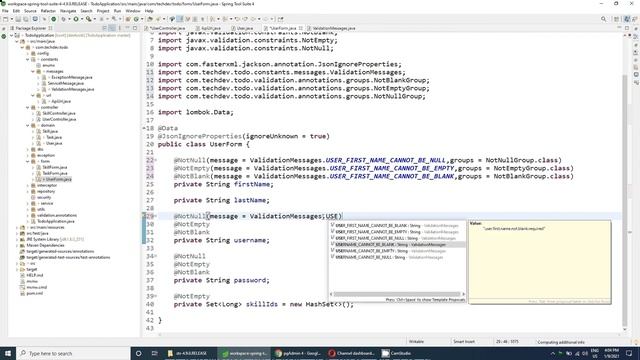This screenshot has width=640, height=360.
Task: Open Channel dashboard Opera taskbar item
Action: pos(352,353)
